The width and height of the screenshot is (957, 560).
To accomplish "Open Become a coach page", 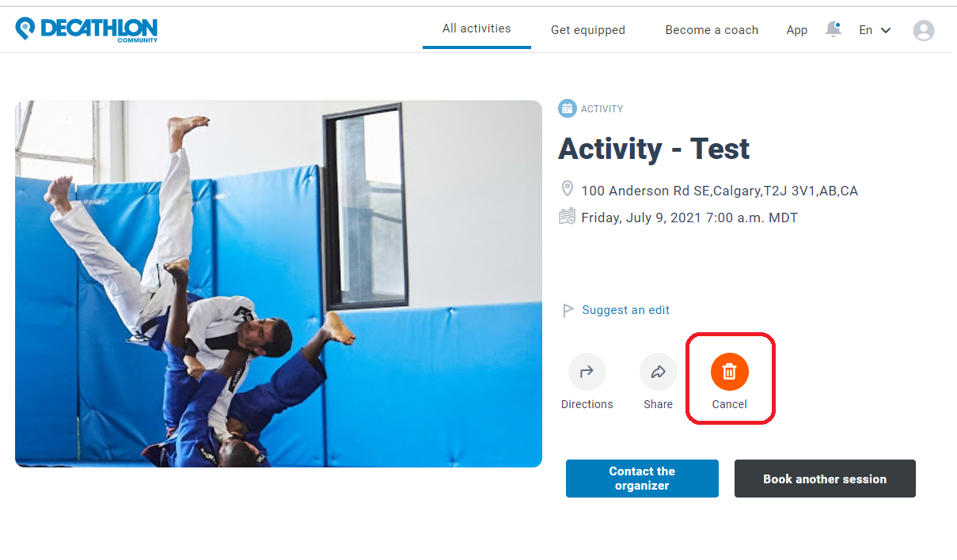I will (x=712, y=30).
